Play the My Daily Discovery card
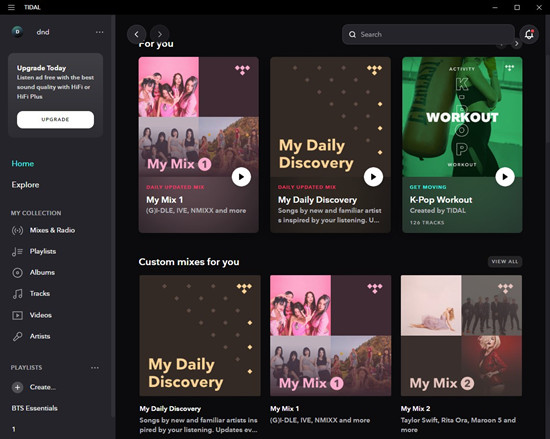 (373, 177)
